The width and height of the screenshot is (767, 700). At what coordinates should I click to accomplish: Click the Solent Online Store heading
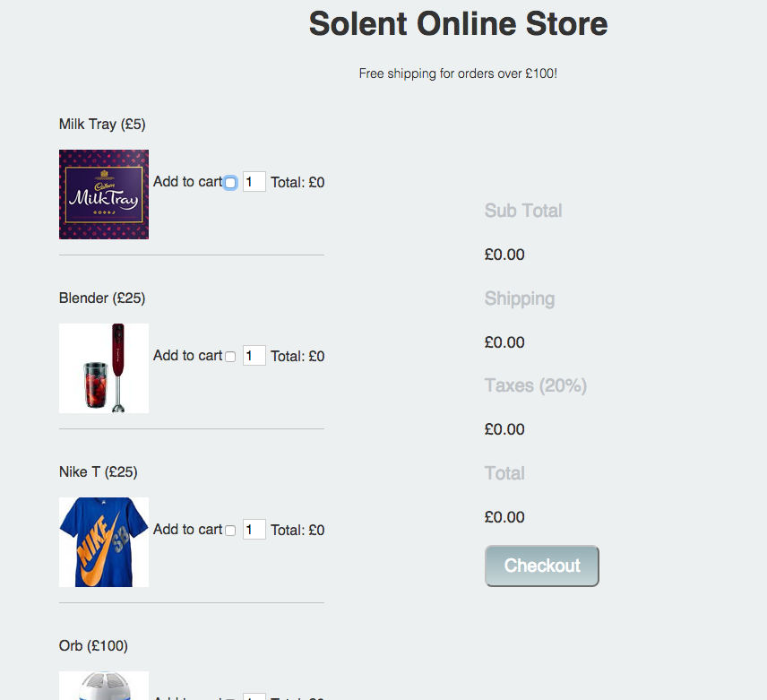(458, 23)
